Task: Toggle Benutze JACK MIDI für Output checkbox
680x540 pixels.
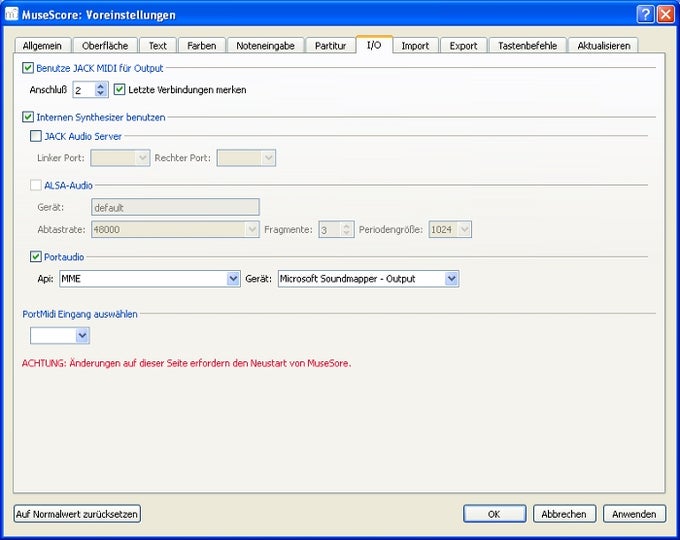Action: (x=28, y=68)
